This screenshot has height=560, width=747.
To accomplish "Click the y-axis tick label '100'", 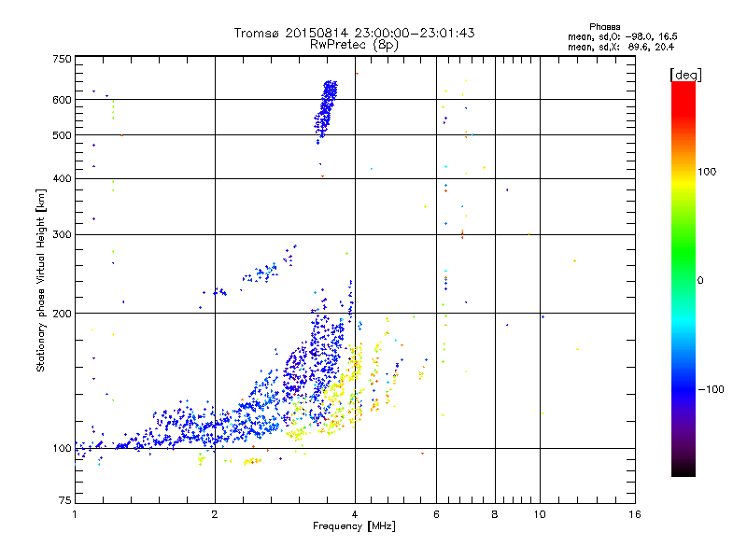I will [62, 449].
